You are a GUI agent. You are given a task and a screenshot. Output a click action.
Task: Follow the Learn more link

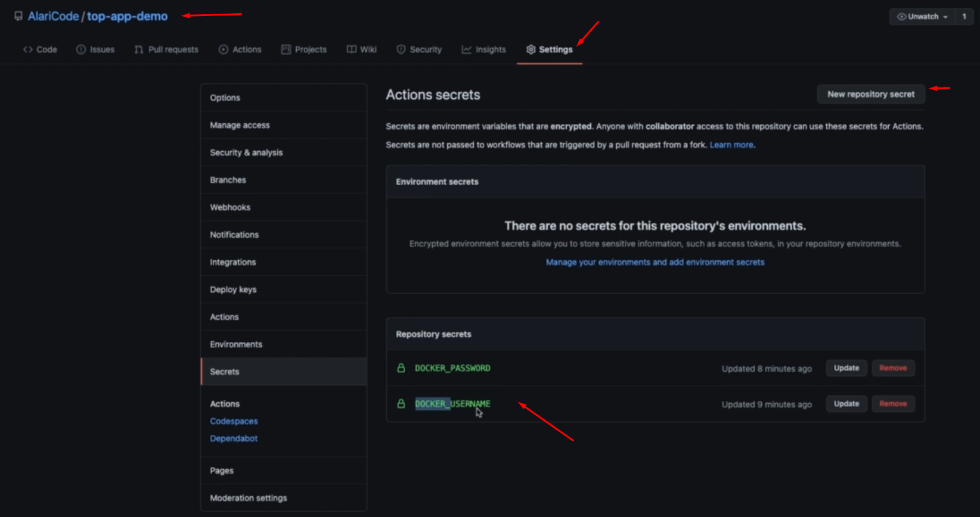[x=731, y=145]
